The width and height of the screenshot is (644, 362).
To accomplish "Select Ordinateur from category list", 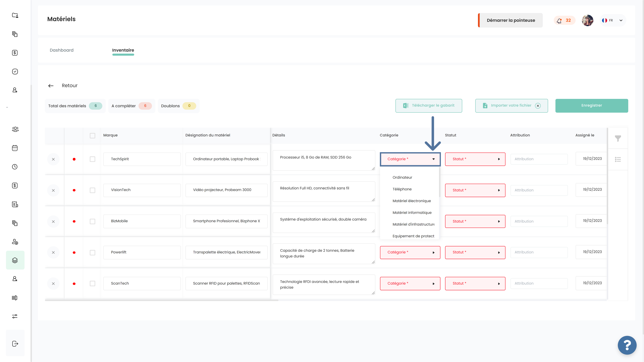I will click(x=402, y=177).
